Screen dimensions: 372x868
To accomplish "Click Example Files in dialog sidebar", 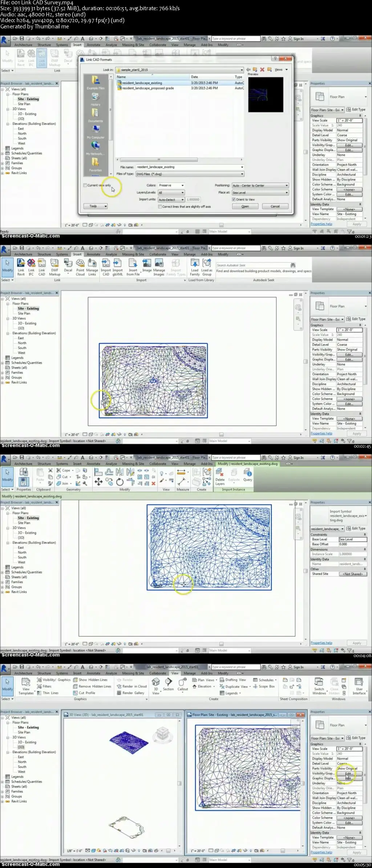I will coord(96,83).
